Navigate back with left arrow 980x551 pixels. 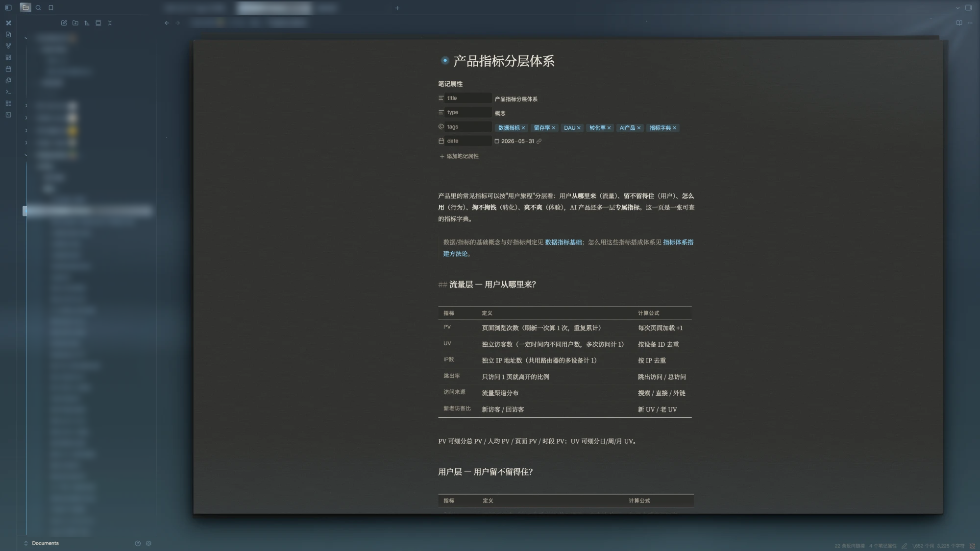coord(167,23)
